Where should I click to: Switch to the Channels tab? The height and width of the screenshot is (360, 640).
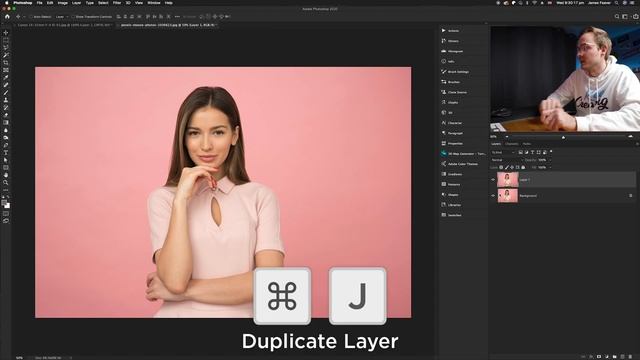click(511, 144)
